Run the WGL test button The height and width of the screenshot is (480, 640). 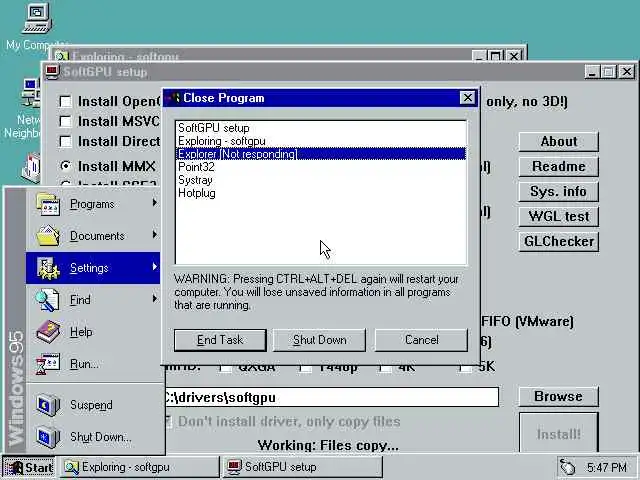558,216
